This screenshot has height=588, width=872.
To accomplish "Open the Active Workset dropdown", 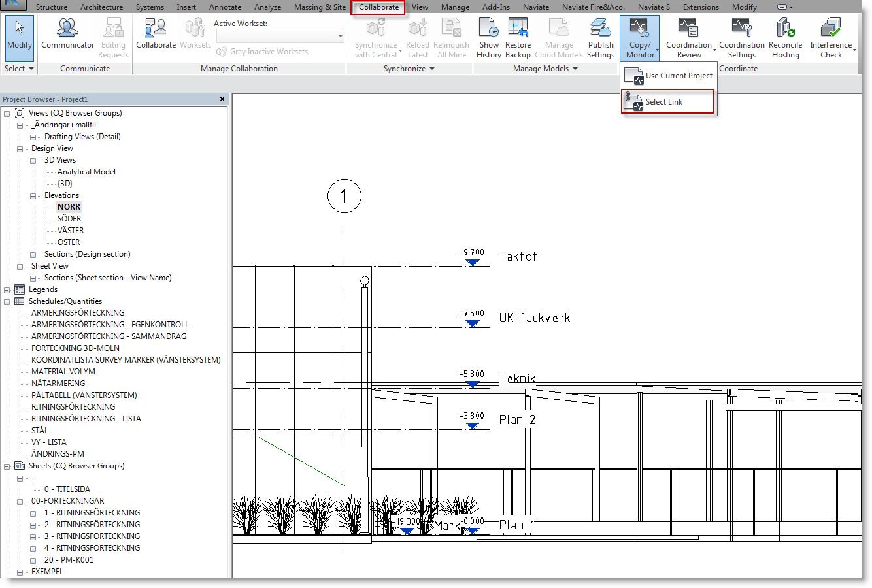I will click(339, 36).
